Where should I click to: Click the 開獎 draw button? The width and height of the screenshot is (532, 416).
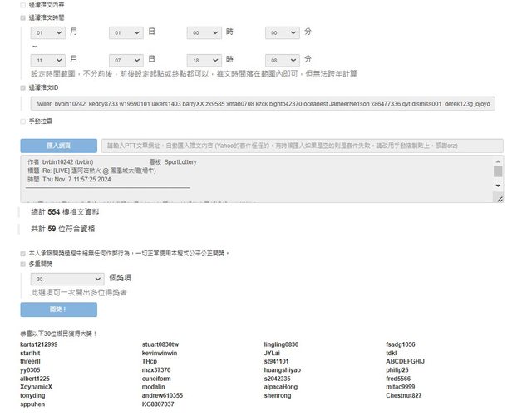point(58,310)
